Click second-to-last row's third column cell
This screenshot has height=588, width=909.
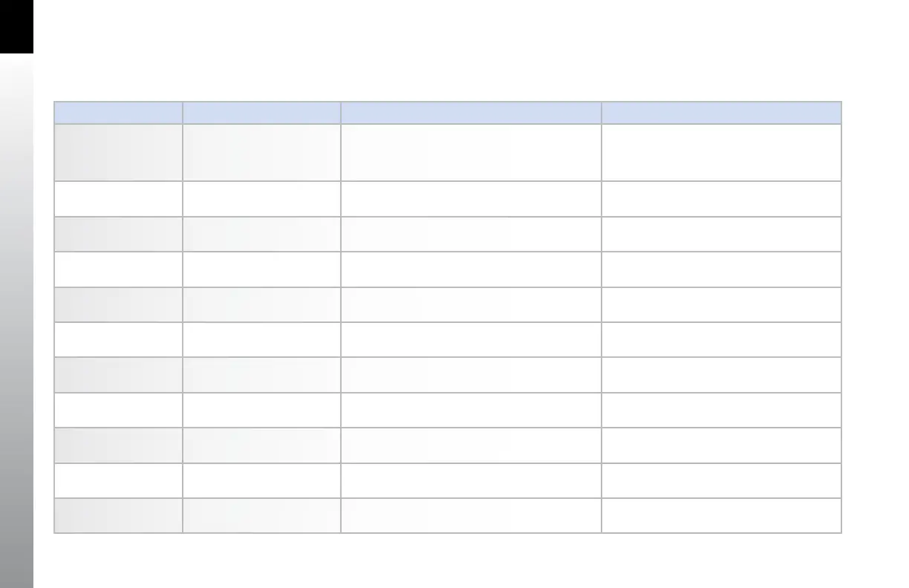471,480
